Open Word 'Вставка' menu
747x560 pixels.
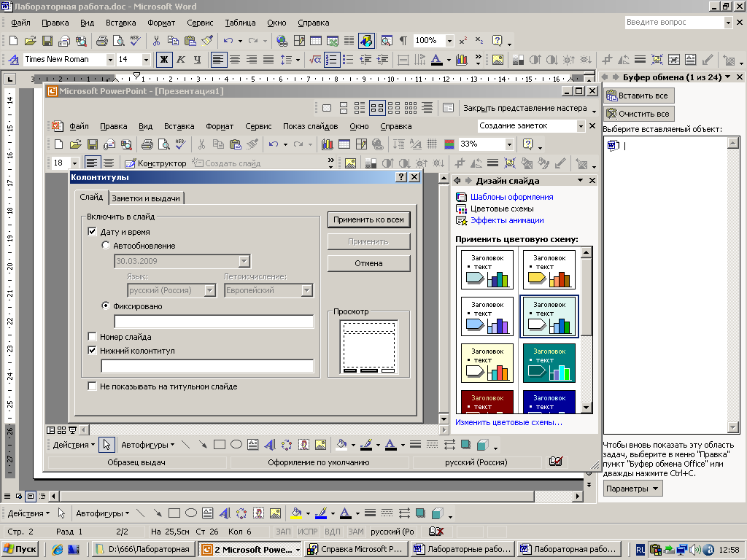click(120, 23)
